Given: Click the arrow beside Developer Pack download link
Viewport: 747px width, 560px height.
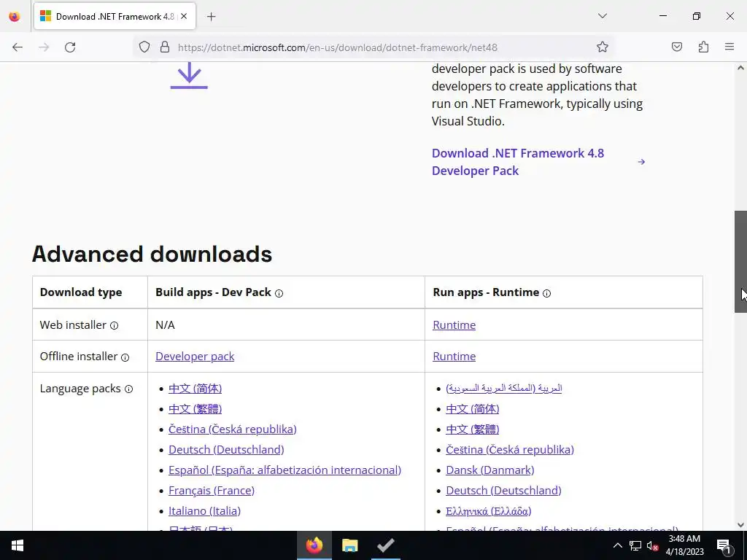Looking at the screenshot, I should point(641,162).
